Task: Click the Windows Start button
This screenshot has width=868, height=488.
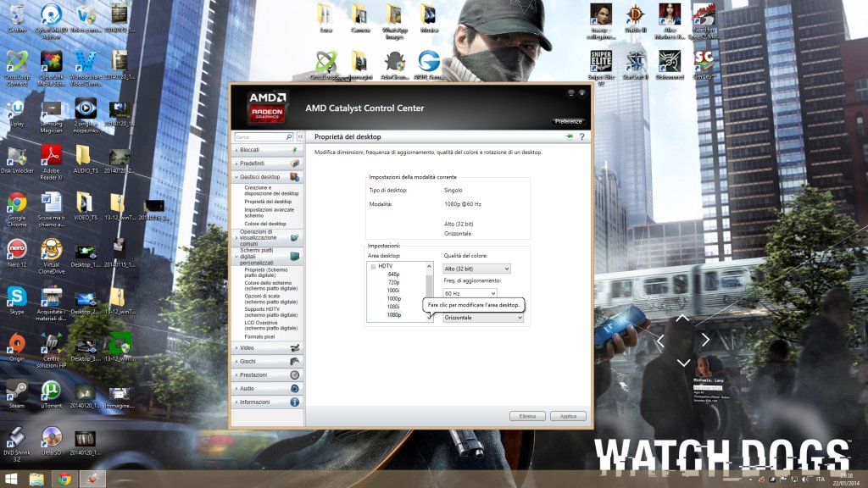Action: tap(10, 479)
